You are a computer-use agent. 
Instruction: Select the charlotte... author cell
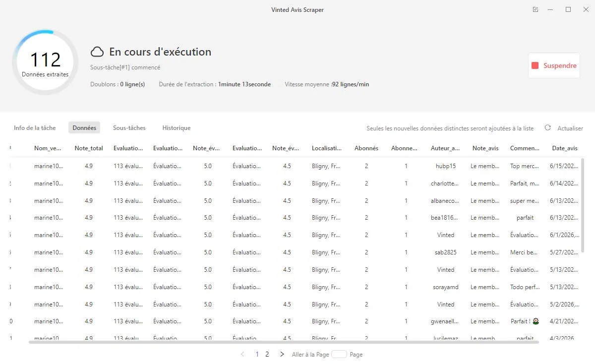click(x=446, y=183)
